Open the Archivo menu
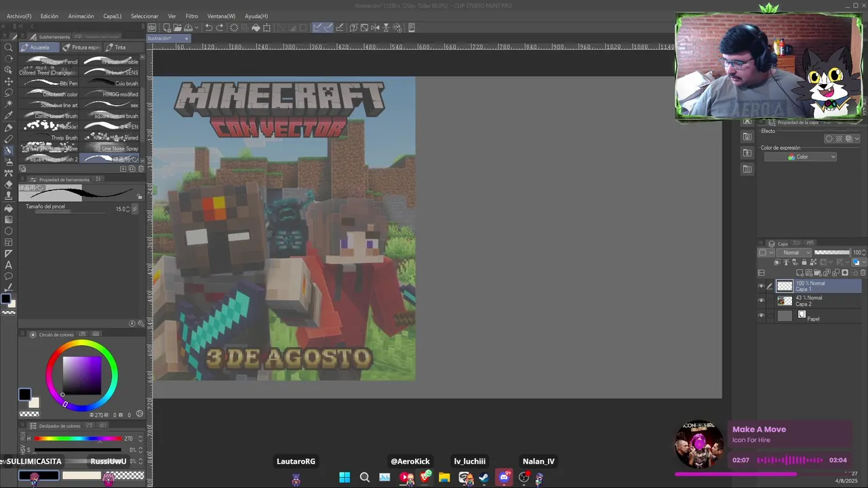Image resolution: width=868 pixels, height=488 pixels. point(19,16)
